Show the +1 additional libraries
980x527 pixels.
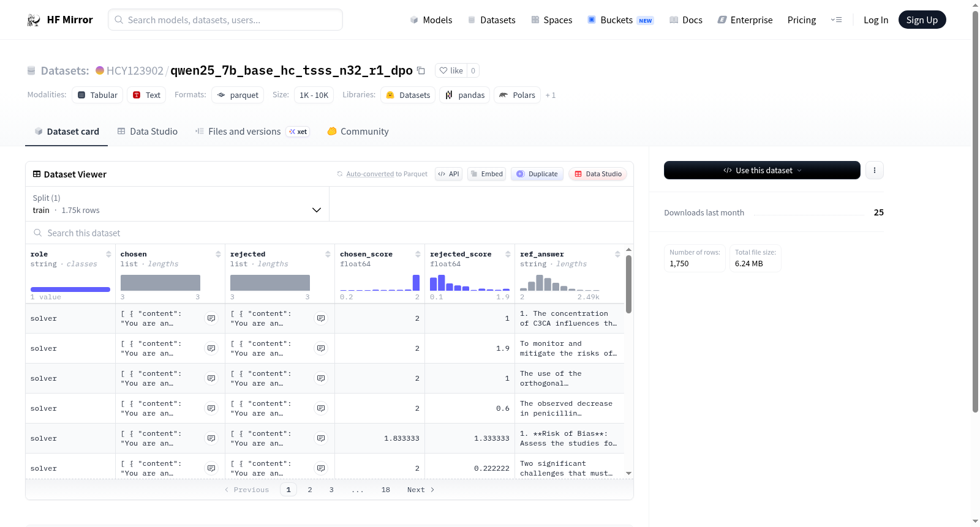pyautogui.click(x=551, y=95)
